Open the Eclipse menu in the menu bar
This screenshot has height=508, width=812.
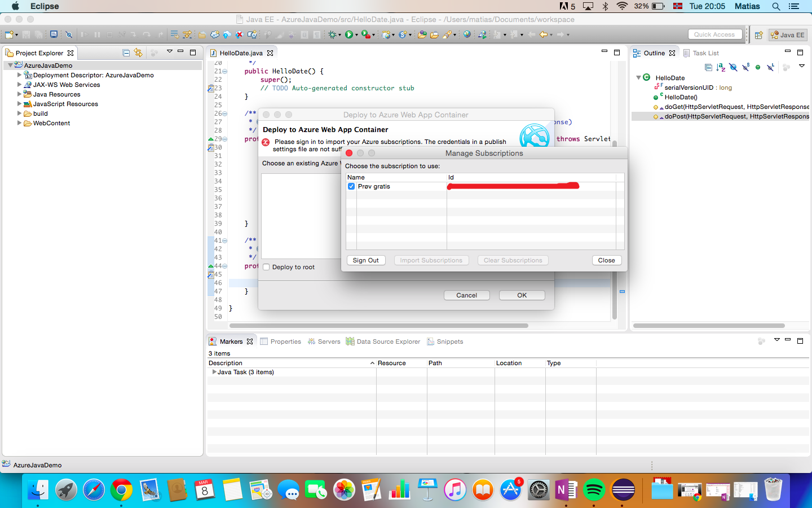coord(45,6)
